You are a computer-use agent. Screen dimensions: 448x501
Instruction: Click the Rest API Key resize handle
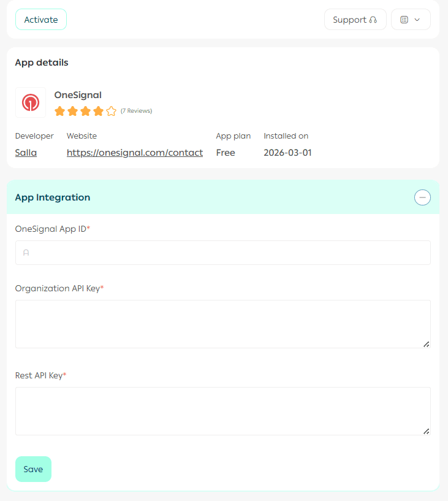[426, 431]
